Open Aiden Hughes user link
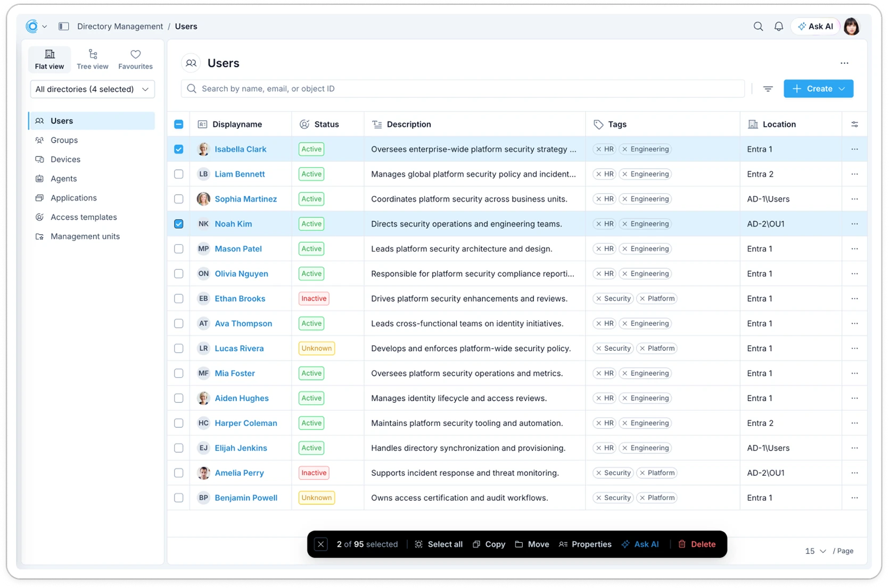Screen dimensions: 889x588 pos(242,398)
